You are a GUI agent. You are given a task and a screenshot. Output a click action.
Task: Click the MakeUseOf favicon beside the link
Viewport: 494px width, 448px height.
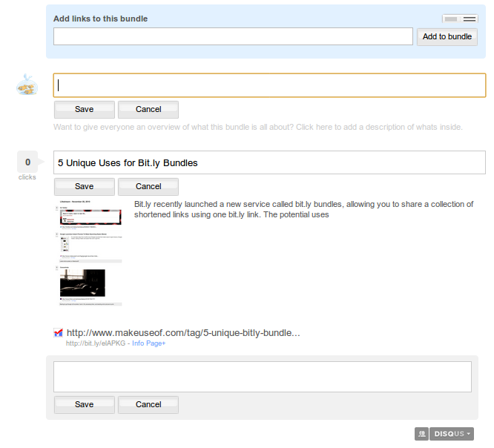pyautogui.click(x=59, y=333)
